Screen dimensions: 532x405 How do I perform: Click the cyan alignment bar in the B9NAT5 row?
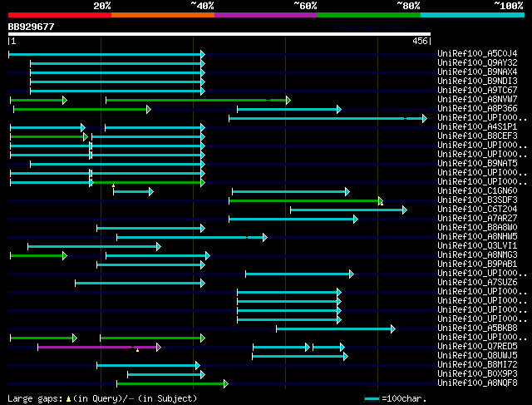click(117, 165)
